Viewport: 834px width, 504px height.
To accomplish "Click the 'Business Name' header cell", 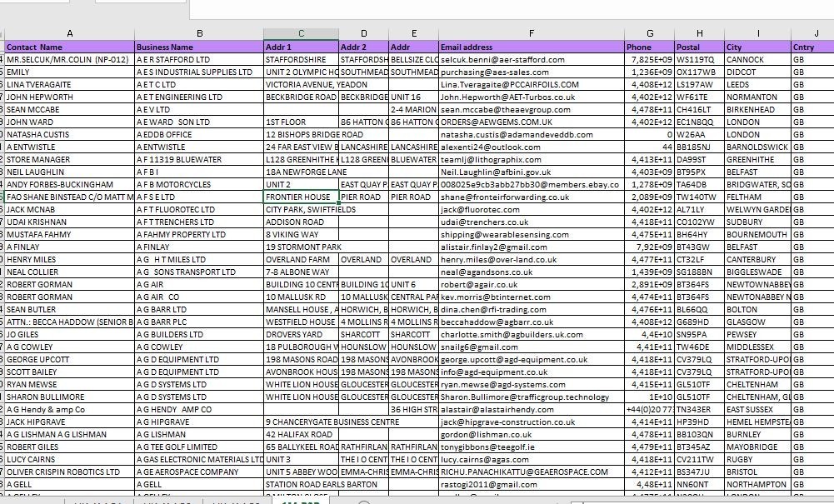I will point(199,47).
